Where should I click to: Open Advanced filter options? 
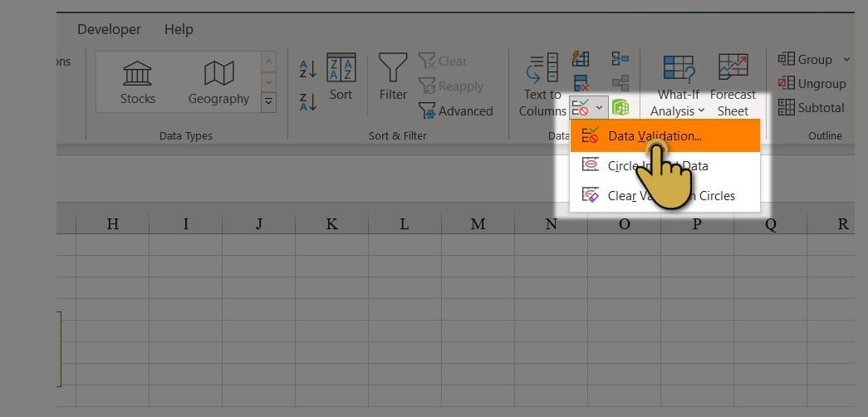455,110
